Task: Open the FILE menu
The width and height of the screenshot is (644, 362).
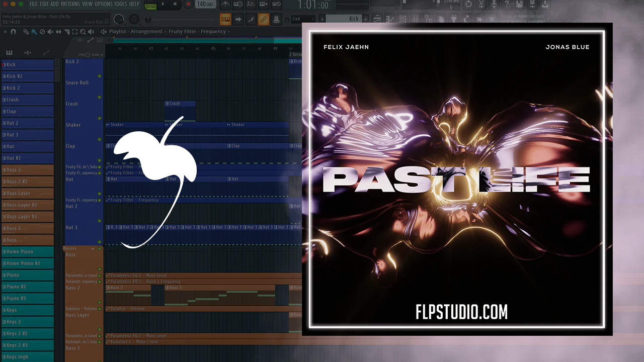Action: pos(34,4)
